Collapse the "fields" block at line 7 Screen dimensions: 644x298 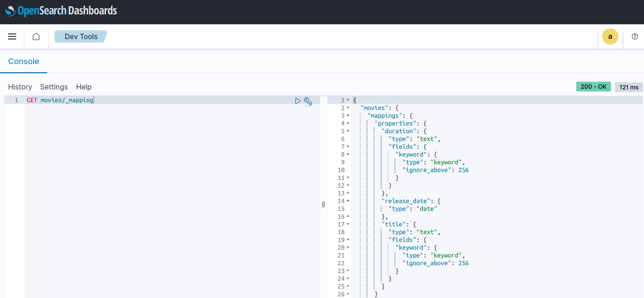click(x=348, y=147)
